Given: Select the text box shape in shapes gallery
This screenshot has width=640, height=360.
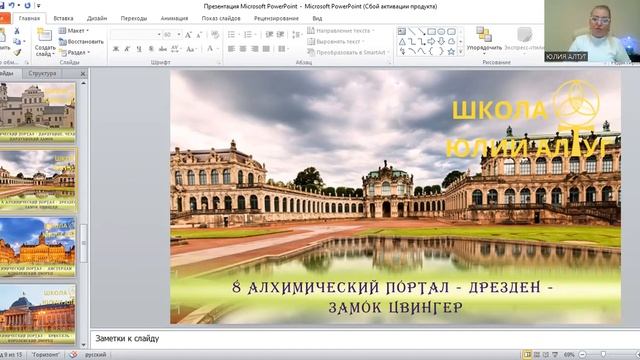Looking at the screenshot, I should (x=402, y=31).
